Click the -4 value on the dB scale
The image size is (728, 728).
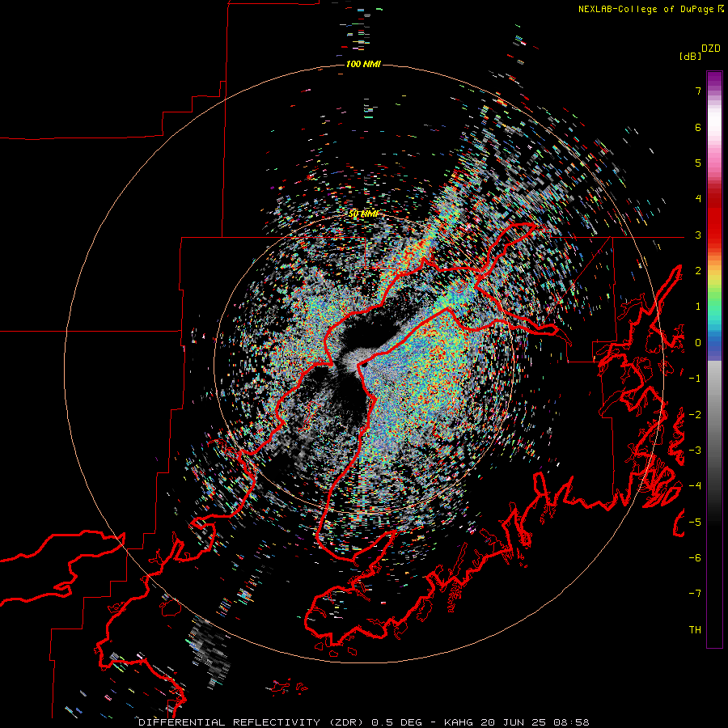[x=695, y=486]
